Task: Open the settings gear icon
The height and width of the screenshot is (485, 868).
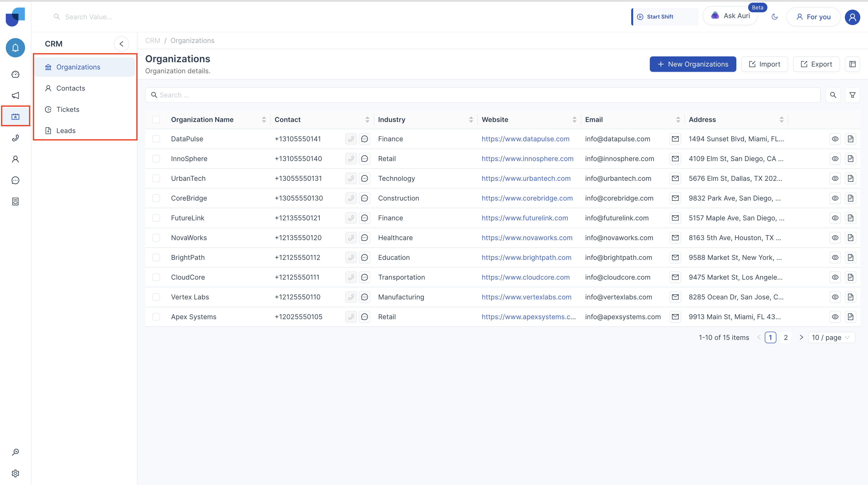Action: pyautogui.click(x=15, y=473)
